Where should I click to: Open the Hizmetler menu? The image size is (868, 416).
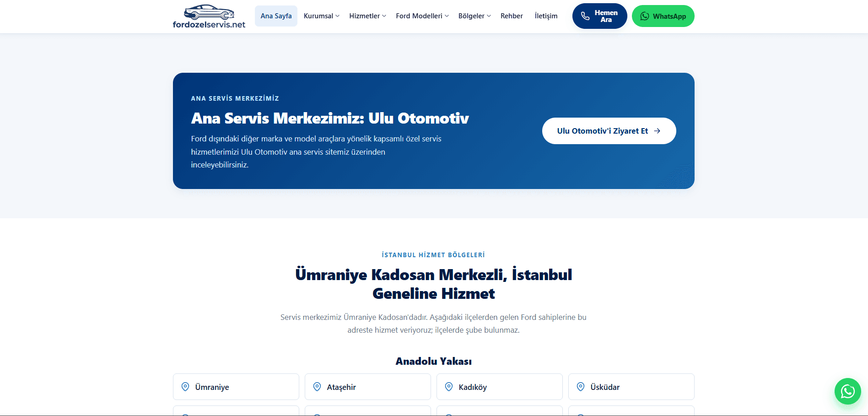click(x=367, y=16)
